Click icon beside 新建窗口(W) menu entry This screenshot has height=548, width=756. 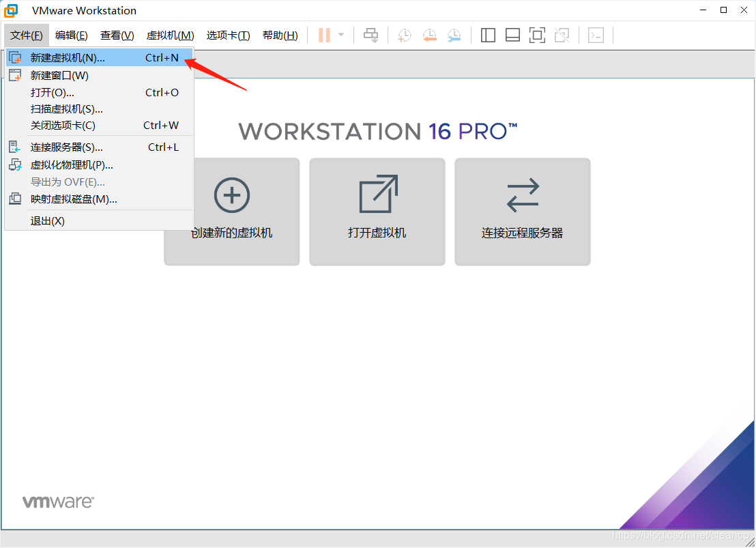(x=15, y=75)
